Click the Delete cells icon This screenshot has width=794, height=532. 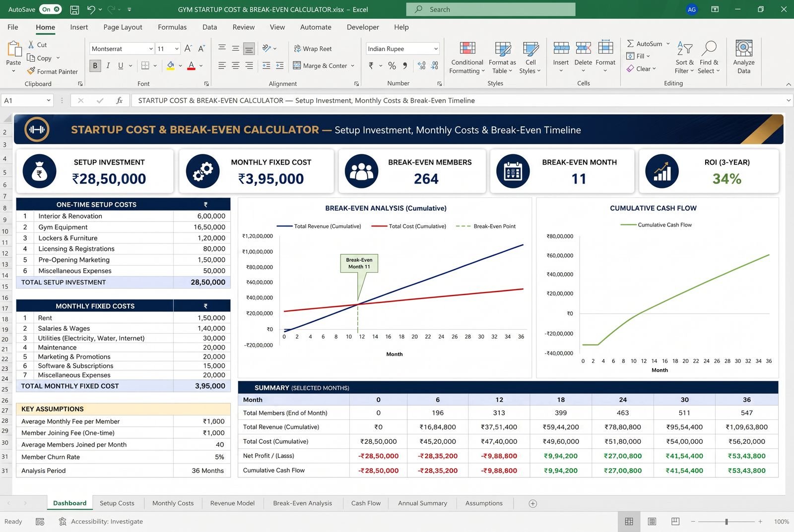pos(583,48)
